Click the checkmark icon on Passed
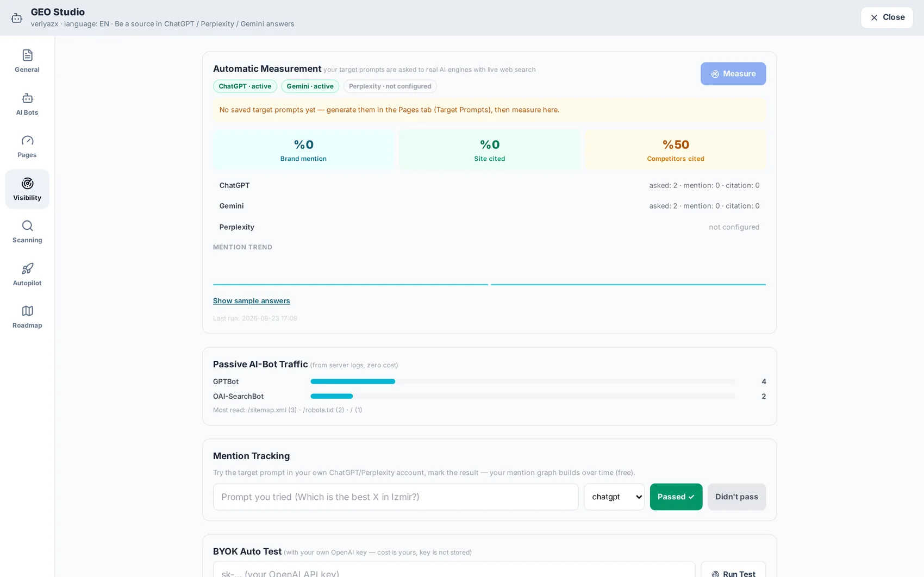Viewport: 924px width, 577px height. tap(691, 497)
